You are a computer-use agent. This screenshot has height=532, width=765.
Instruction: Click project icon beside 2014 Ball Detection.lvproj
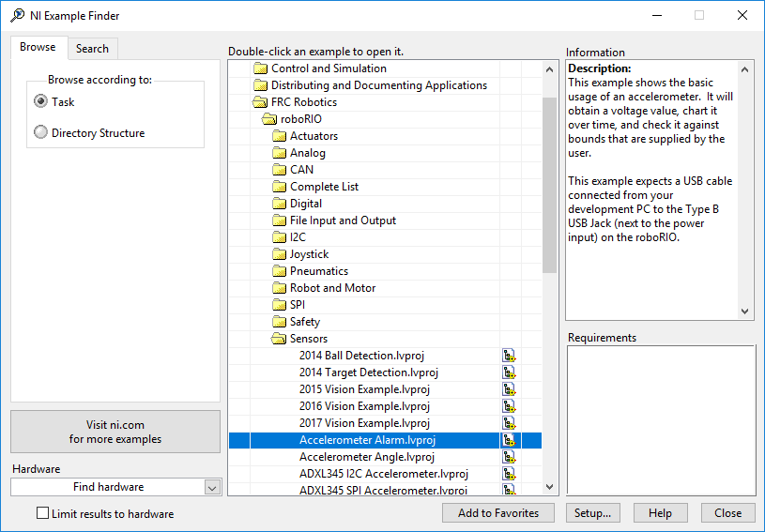click(x=509, y=356)
